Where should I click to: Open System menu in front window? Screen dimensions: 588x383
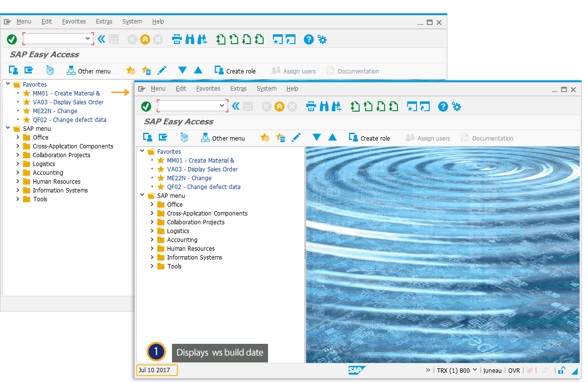(267, 89)
